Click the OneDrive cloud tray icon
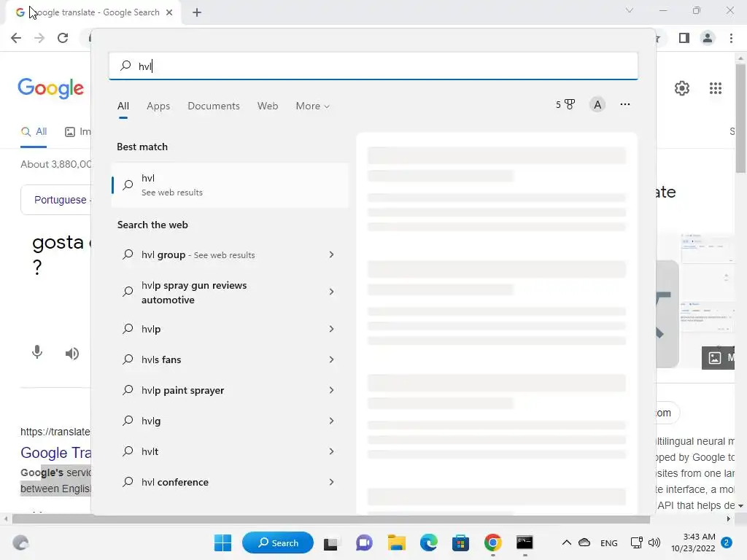The height and width of the screenshot is (560, 747). [584, 542]
